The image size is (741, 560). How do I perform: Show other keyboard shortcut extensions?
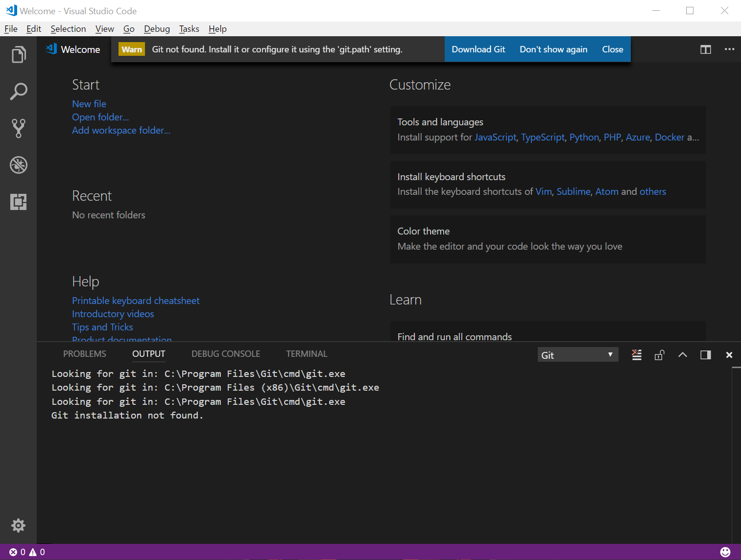tap(653, 191)
